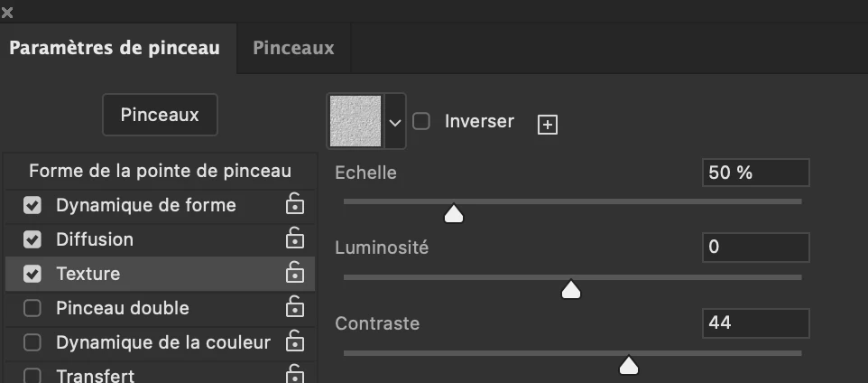
Task: Disable the Diffusion checkbox
Action: pos(32,240)
